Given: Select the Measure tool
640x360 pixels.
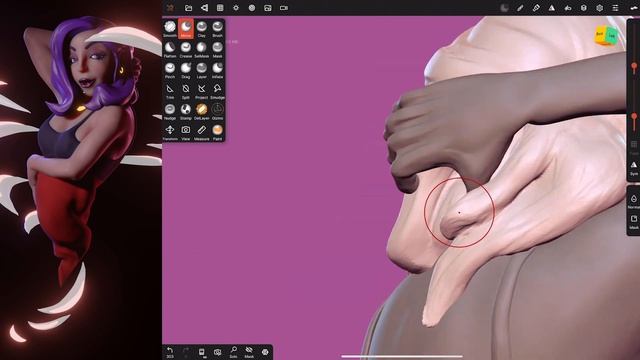Looking at the screenshot, I should click(x=202, y=132).
